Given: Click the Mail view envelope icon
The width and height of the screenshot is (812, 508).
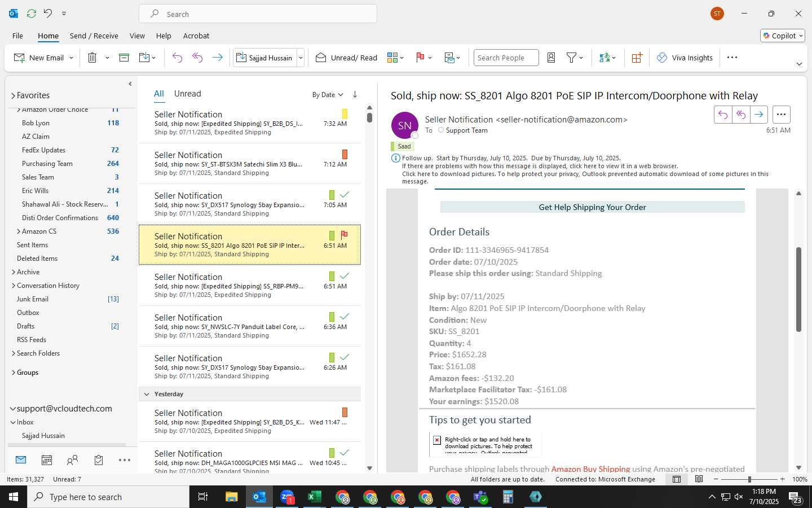Looking at the screenshot, I should coord(21,460).
